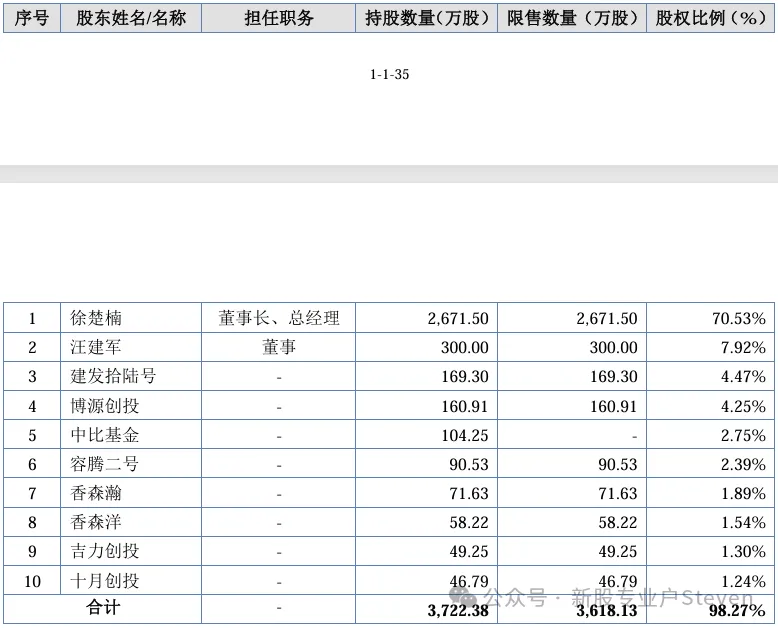Click the gray page separator bar
The image size is (778, 628).
[389, 174]
